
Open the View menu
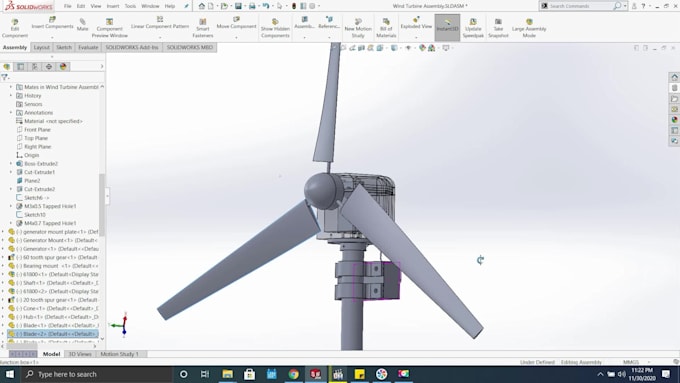(96, 6)
